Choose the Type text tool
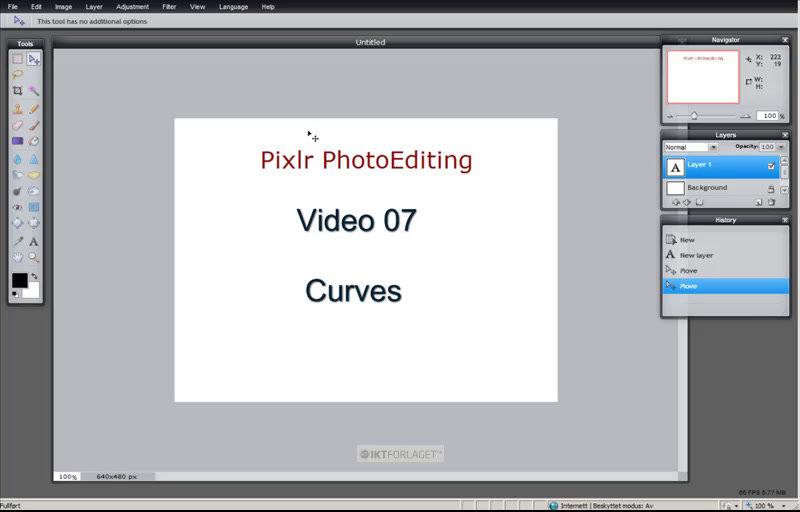The width and height of the screenshot is (800, 512). click(x=34, y=241)
